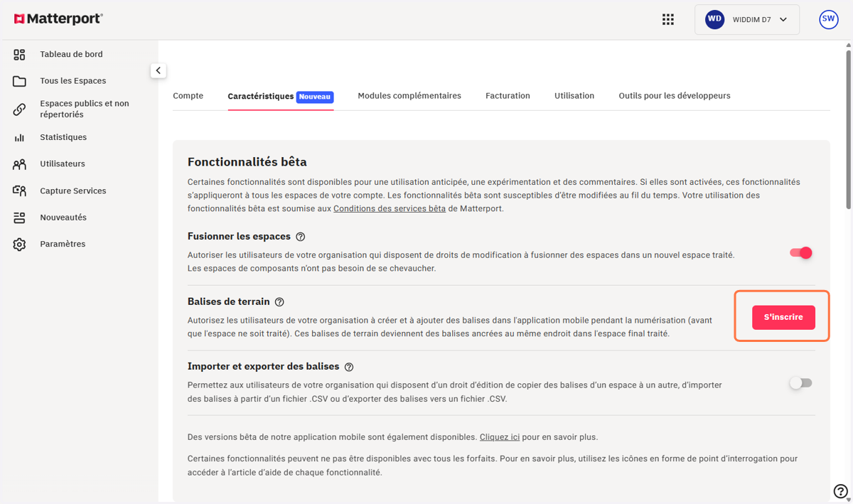Click the Nouveautés icon
This screenshot has width=853, height=504.
pos(19,218)
